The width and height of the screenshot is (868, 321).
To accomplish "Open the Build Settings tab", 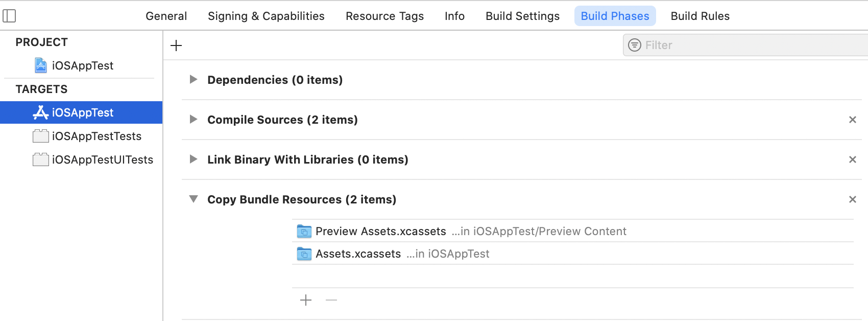I will pyautogui.click(x=522, y=16).
